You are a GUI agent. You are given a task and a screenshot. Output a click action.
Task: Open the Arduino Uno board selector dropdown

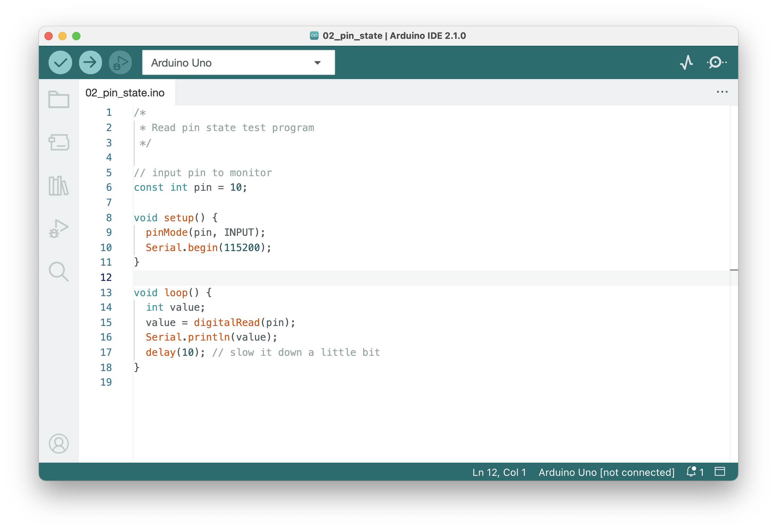pos(238,62)
